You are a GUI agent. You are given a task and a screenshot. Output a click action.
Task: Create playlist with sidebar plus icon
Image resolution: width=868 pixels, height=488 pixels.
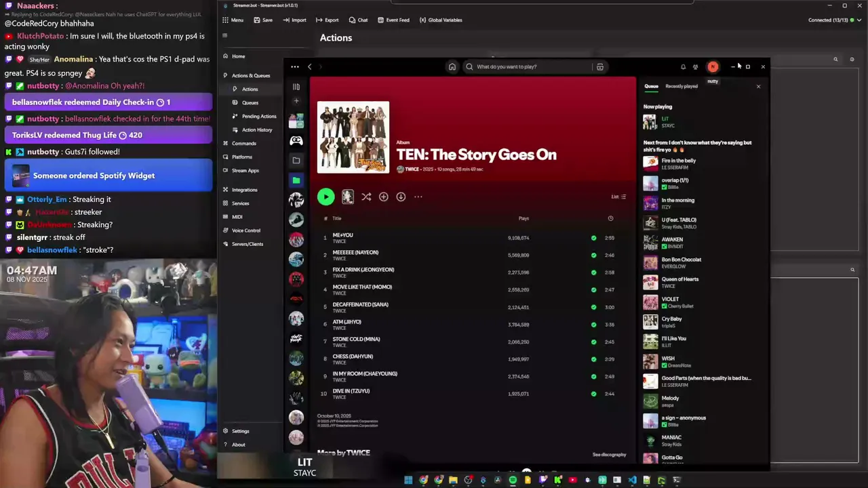click(296, 101)
